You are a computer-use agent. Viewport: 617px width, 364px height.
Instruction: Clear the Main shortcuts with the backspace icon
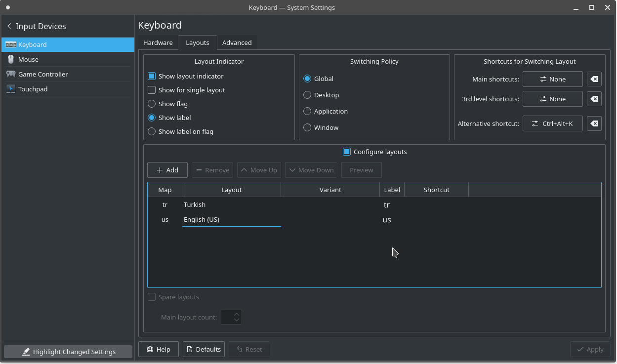click(594, 79)
